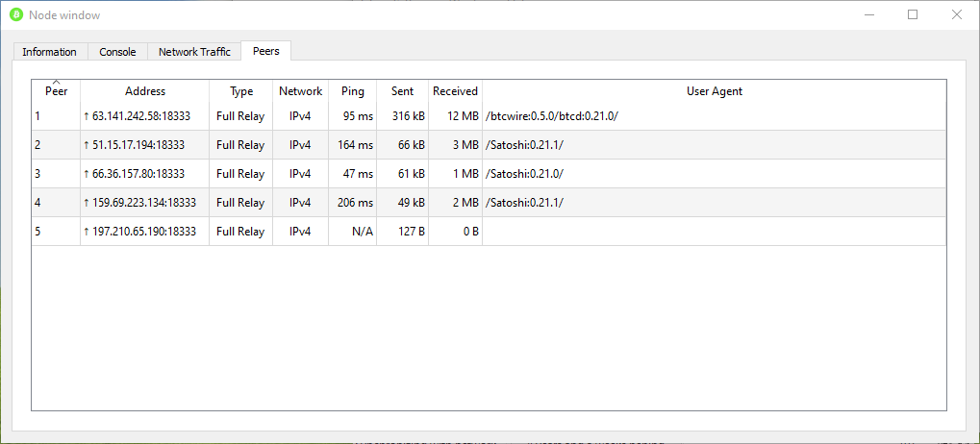Sort peers by the Peer column header
980x444 pixels.
56,91
